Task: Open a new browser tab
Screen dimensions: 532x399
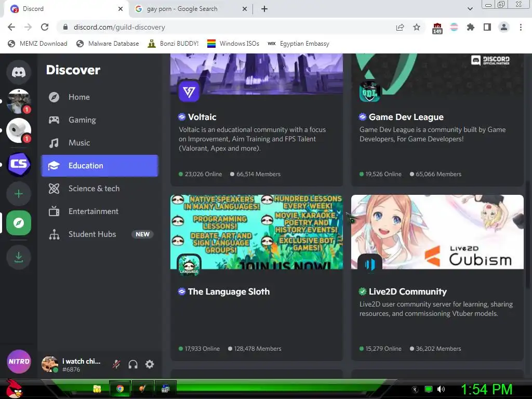Action: (x=264, y=9)
